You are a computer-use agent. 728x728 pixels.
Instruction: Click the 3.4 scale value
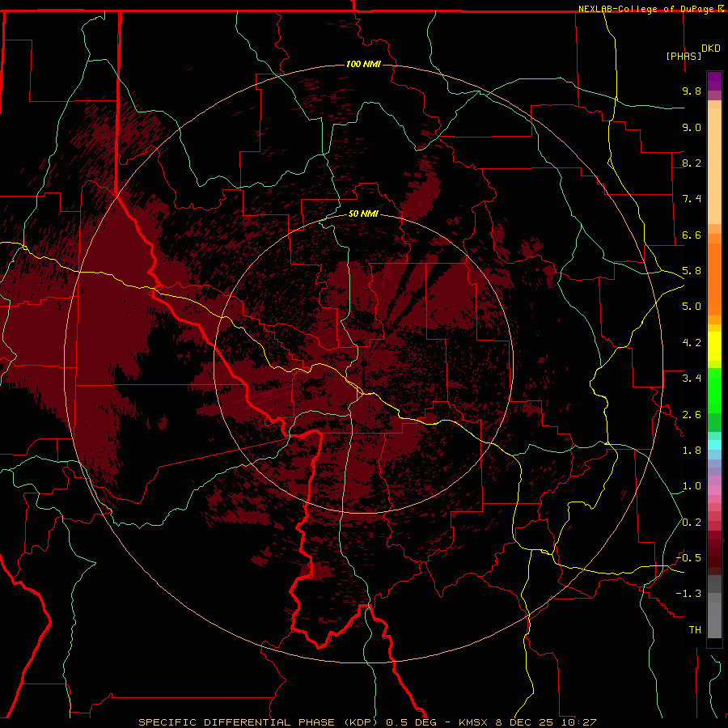coord(692,379)
